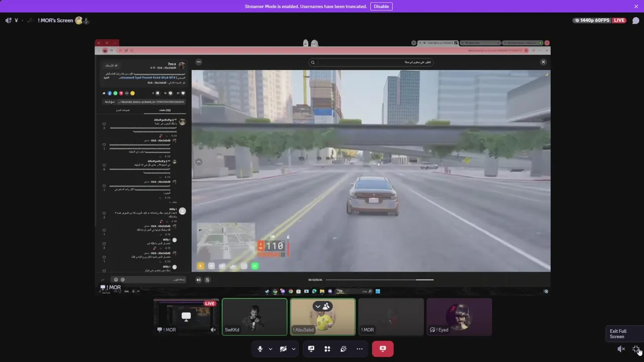The height and width of the screenshot is (362, 644).
Task: Click the share your screen button
Action: click(311, 349)
